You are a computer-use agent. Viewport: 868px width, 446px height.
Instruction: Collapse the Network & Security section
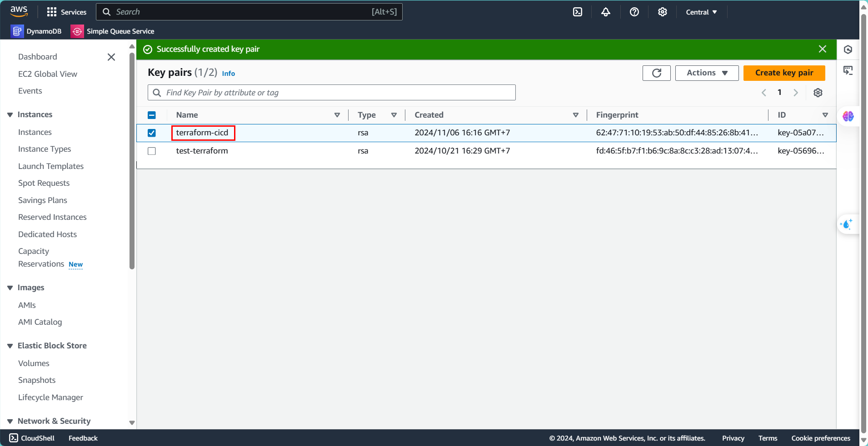pyautogui.click(x=10, y=421)
